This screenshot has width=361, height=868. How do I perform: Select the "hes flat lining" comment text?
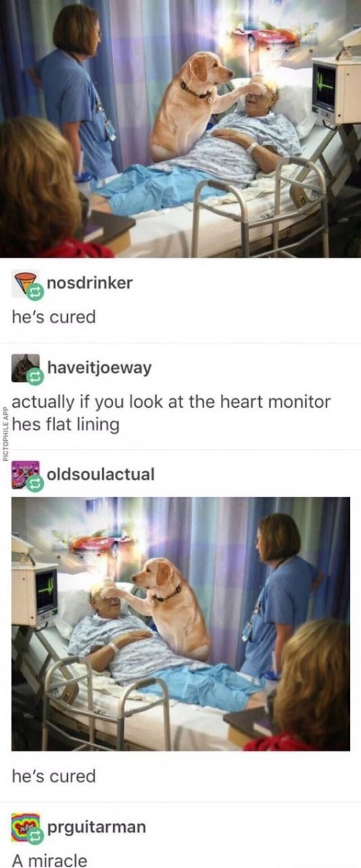tap(65, 425)
